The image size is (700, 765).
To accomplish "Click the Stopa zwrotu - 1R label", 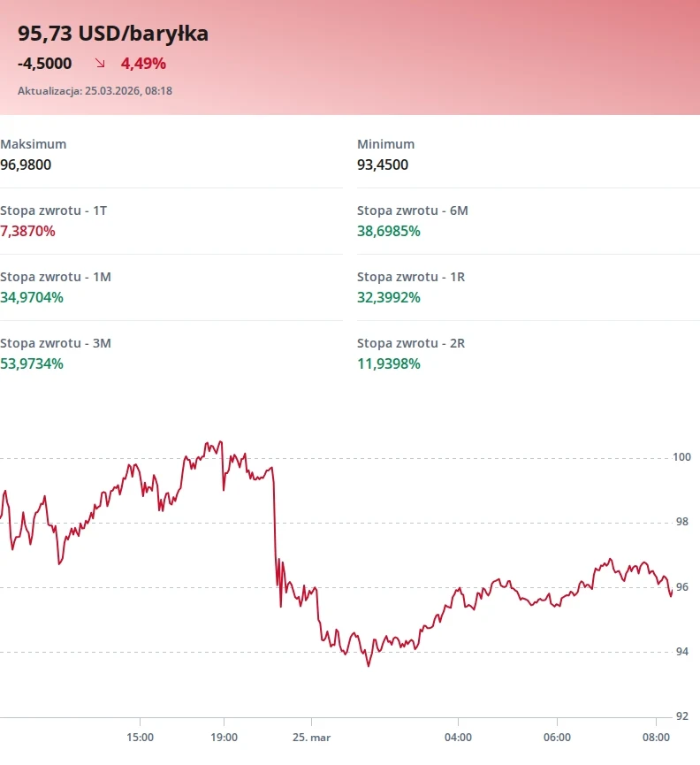I will (x=410, y=277).
